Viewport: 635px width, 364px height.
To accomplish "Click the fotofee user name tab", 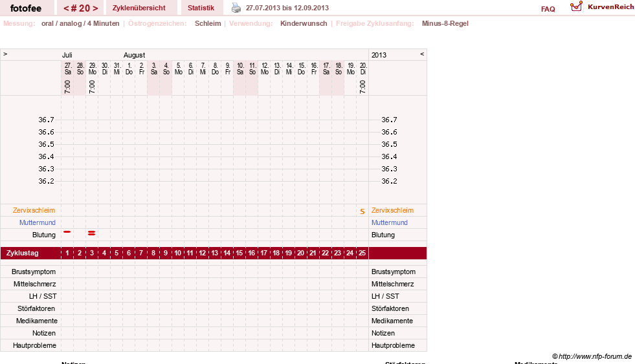I will click(26, 8).
